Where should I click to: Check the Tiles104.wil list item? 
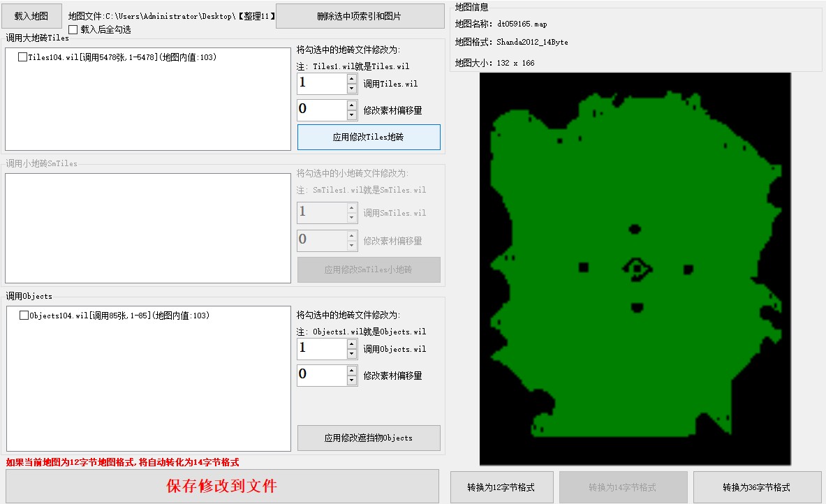pyautogui.click(x=23, y=57)
